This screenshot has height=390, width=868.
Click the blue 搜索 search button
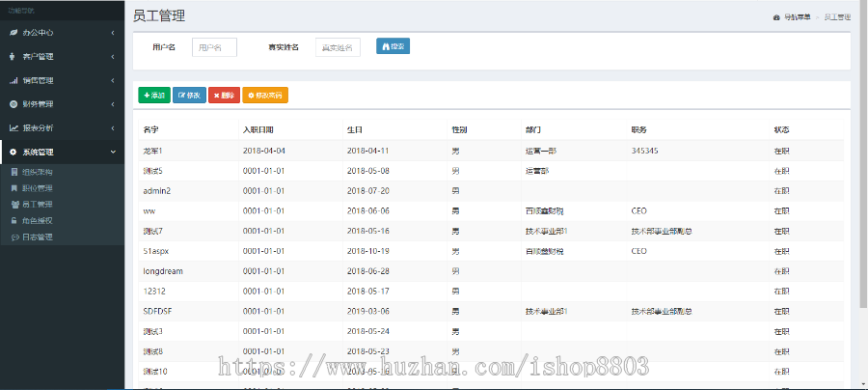[x=393, y=46]
